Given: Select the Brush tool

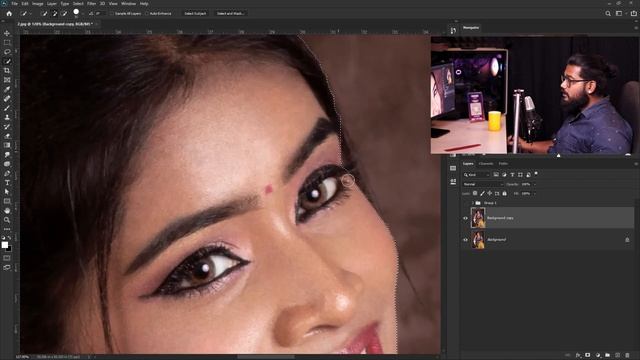Looking at the screenshot, I should click(7, 108).
